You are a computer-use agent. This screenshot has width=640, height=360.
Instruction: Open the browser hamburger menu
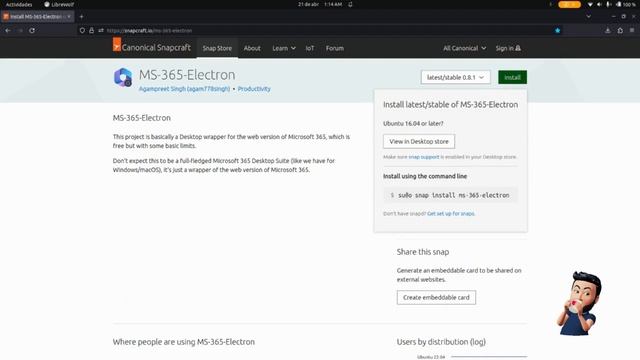pyautogui.click(x=632, y=31)
